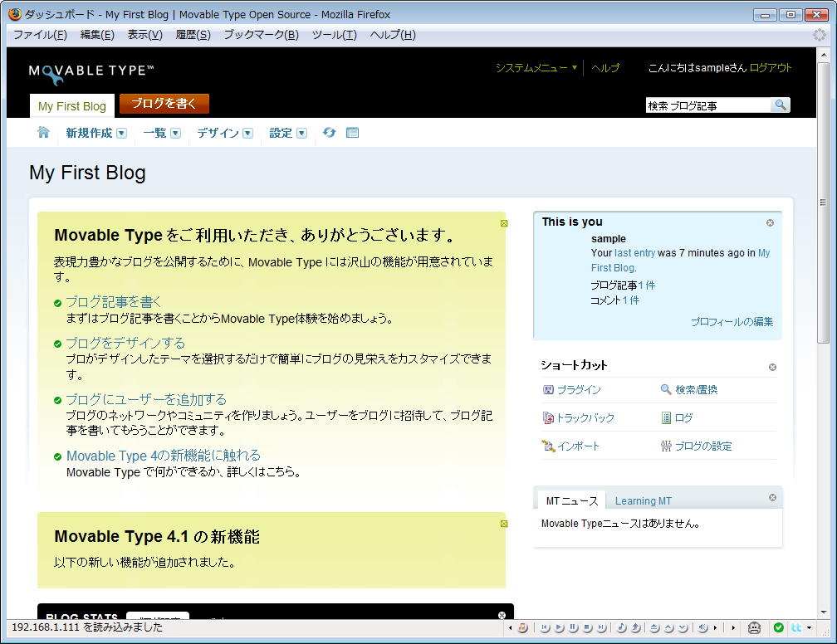Collapse status bar player with left arrow
The image size is (837, 644).
[x=511, y=627]
